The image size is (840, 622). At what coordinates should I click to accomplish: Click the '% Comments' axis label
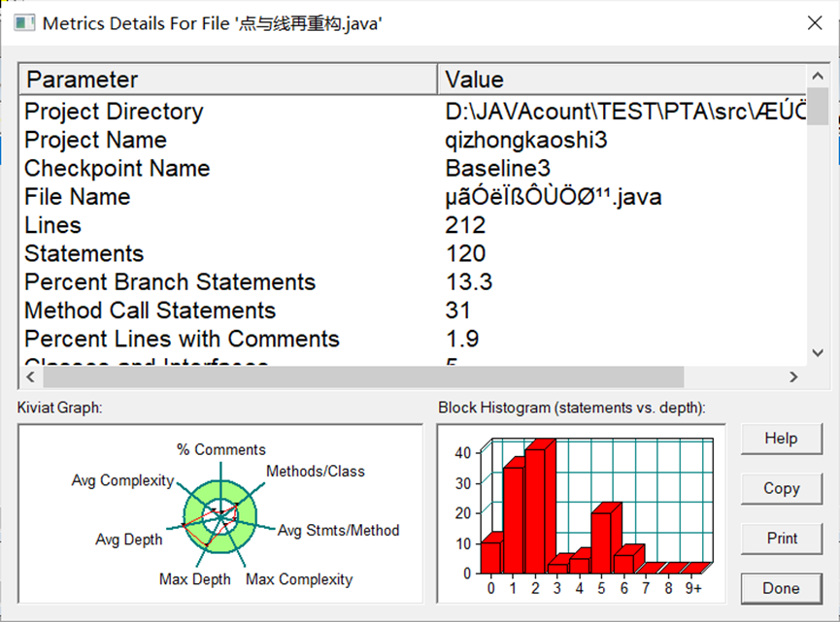221,449
